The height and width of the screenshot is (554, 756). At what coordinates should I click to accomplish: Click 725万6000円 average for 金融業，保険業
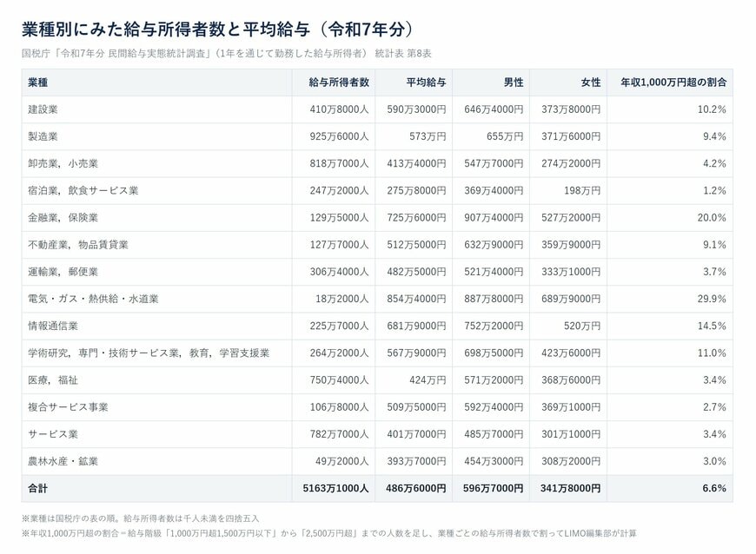[416, 217]
